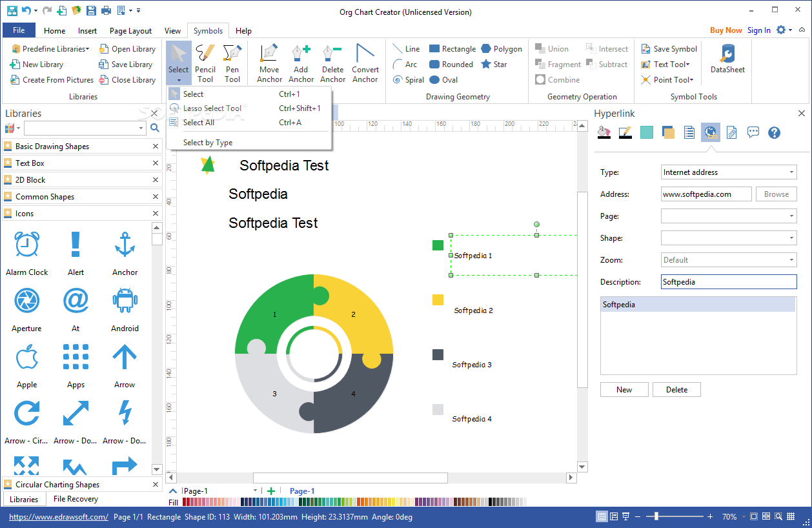Enable fit-to-page view in status bar
Viewport: 812px width, 528px height.
[754, 516]
